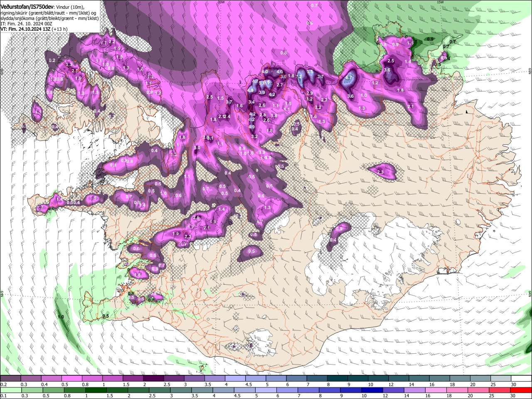
Task: Click the top legend swatch between 4 and 4.5
Action: click(x=234, y=379)
